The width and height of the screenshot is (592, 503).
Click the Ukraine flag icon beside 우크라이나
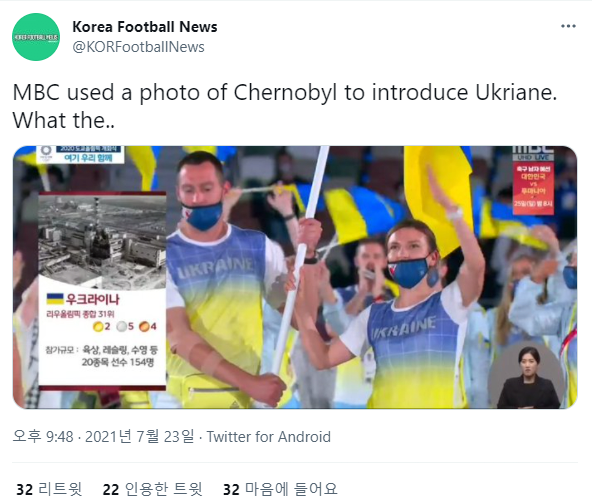(x=55, y=299)
